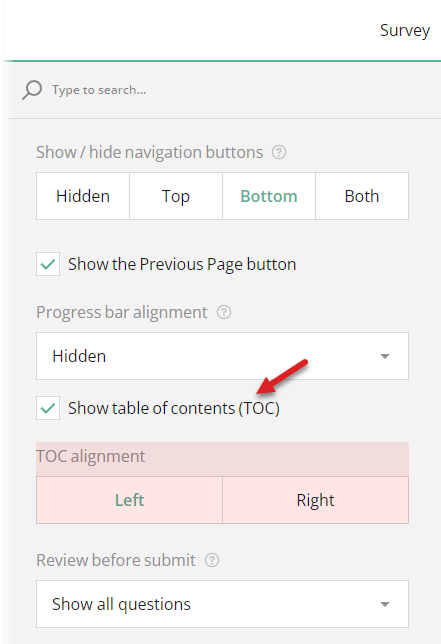Click the Review before submit dropdown arrow
The width and height of the screenshot is (441, 644).
pyautogui.click(x=385, y=604)
